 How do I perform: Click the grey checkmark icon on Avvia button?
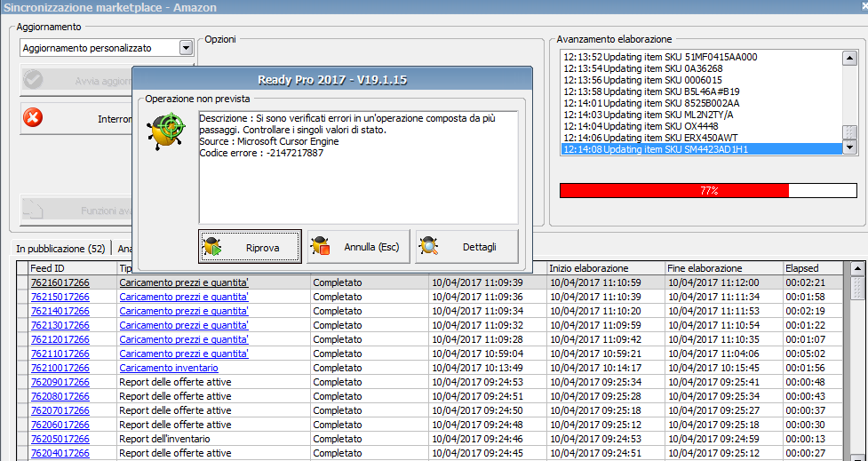[x=33, y=81]
